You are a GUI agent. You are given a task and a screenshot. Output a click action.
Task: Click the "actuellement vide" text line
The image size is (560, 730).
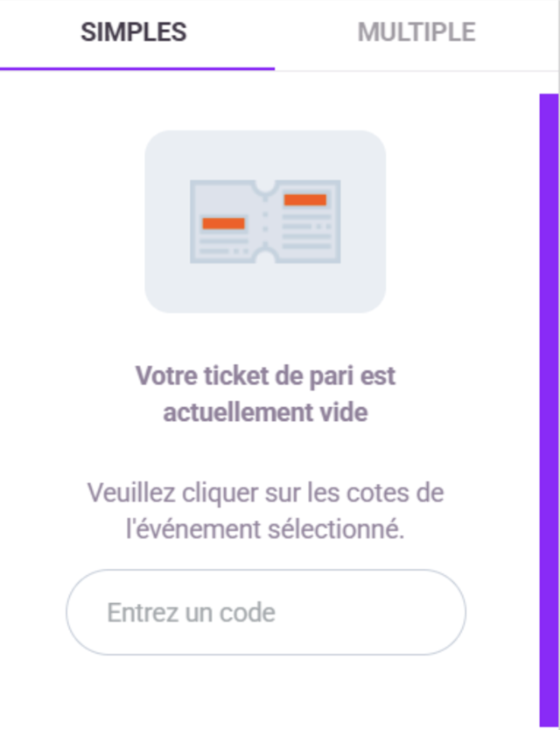265,412
